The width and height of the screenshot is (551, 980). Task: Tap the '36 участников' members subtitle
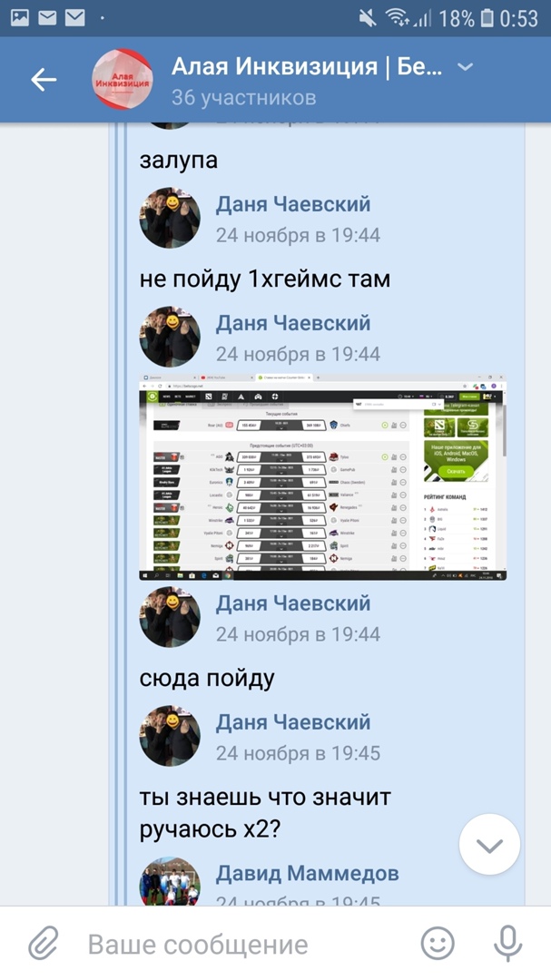[244, 97]
